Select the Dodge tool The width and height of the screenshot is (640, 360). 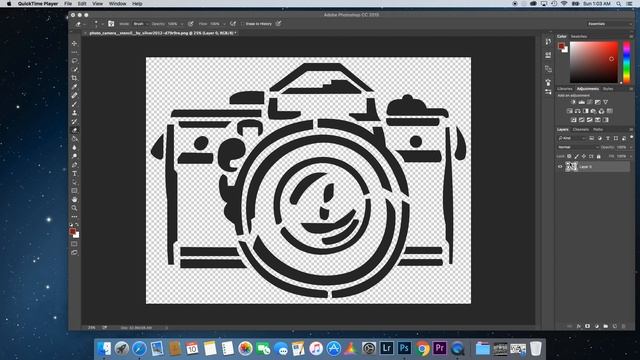74,156
